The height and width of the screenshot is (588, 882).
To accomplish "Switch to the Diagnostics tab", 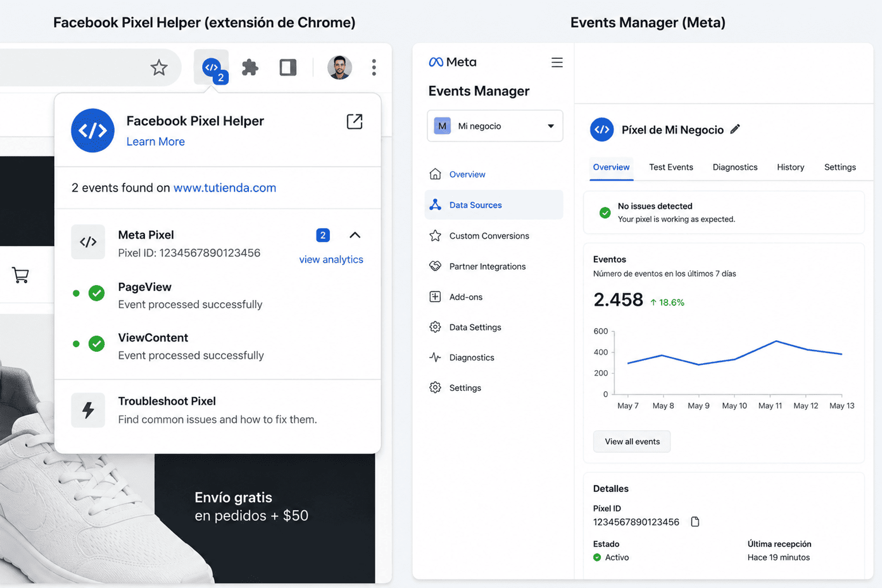I will pyautogui.click(x=735, y=167).
